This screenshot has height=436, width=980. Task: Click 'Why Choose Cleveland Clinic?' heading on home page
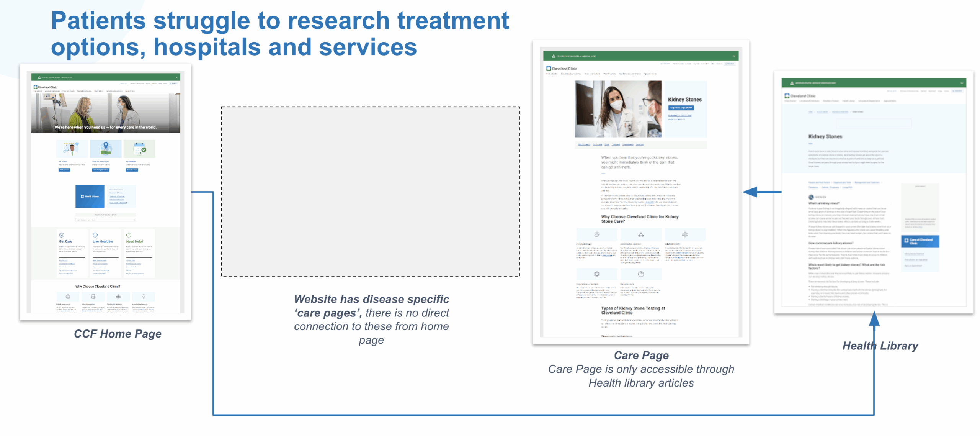coord(98,286)
